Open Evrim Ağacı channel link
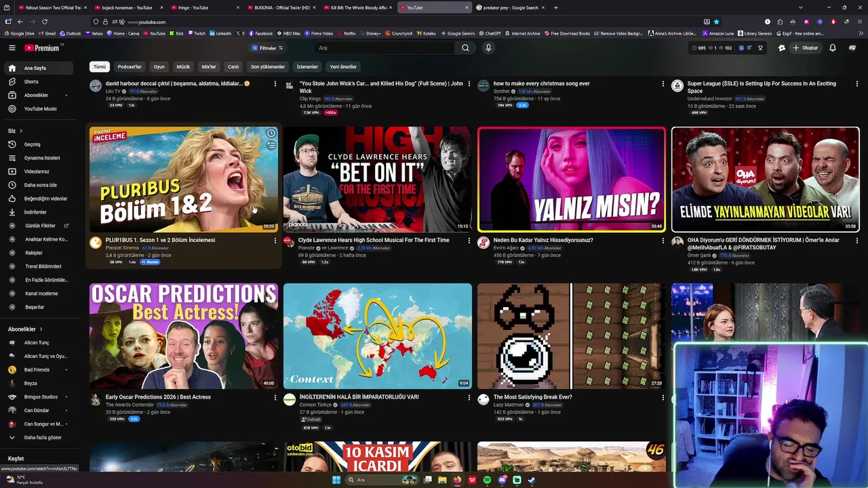 506,248
